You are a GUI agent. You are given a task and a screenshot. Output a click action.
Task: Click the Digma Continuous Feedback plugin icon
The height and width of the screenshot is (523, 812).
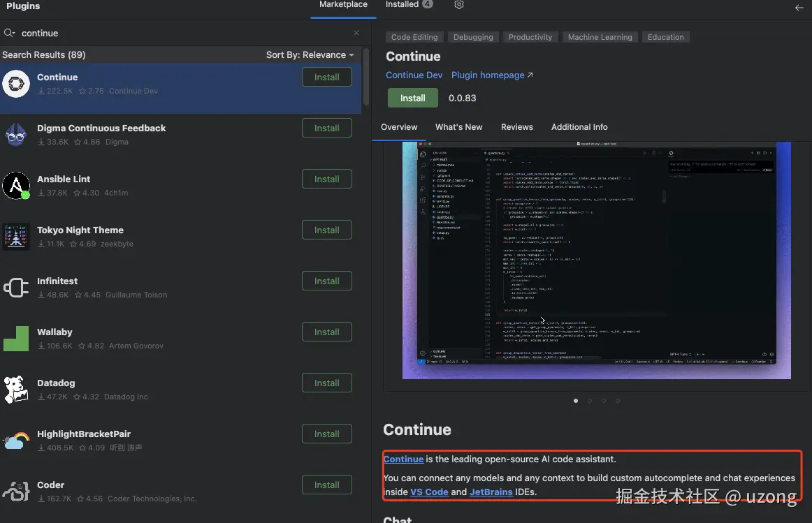tap(16, 135)
